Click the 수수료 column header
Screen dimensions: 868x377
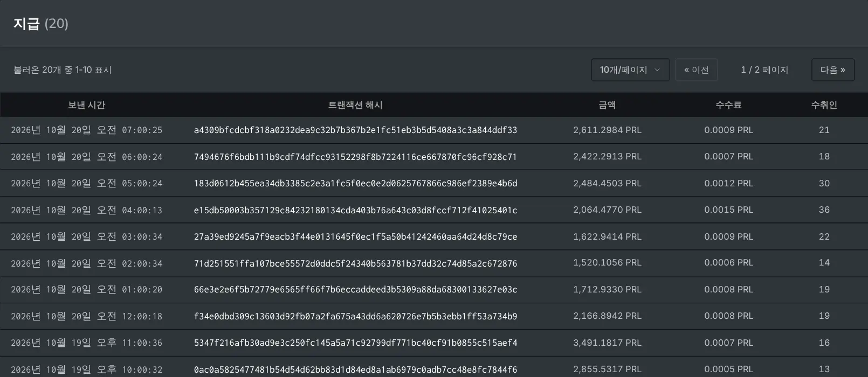pos(728,105)
